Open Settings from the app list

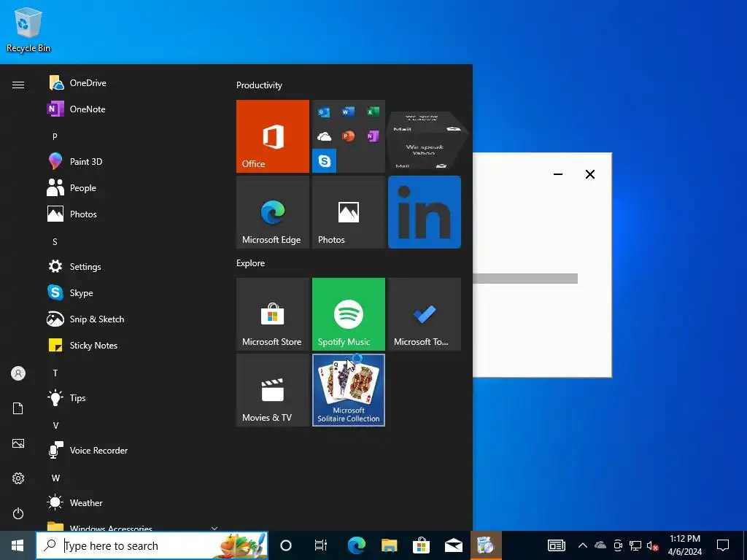coord(133,266)
